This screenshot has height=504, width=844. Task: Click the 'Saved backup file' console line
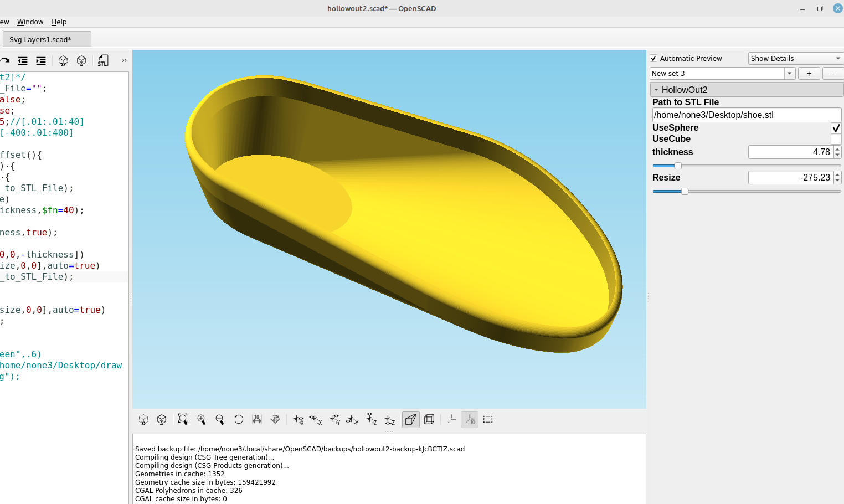(300, 449)
